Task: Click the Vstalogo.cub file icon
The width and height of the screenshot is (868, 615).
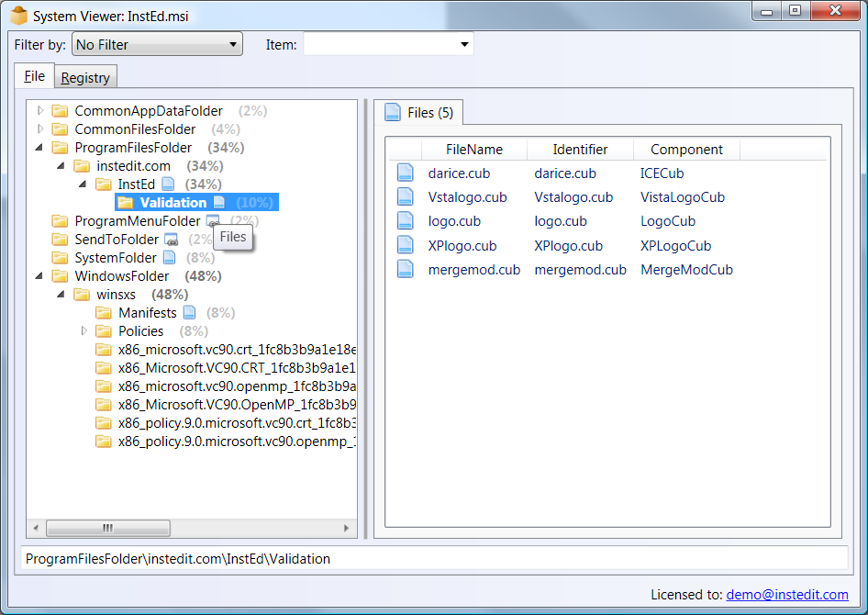Action: pyautogui.click(x=406, y=197)
